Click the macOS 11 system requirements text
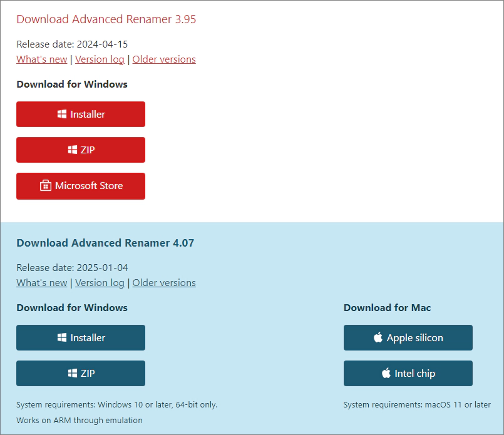 417,405
